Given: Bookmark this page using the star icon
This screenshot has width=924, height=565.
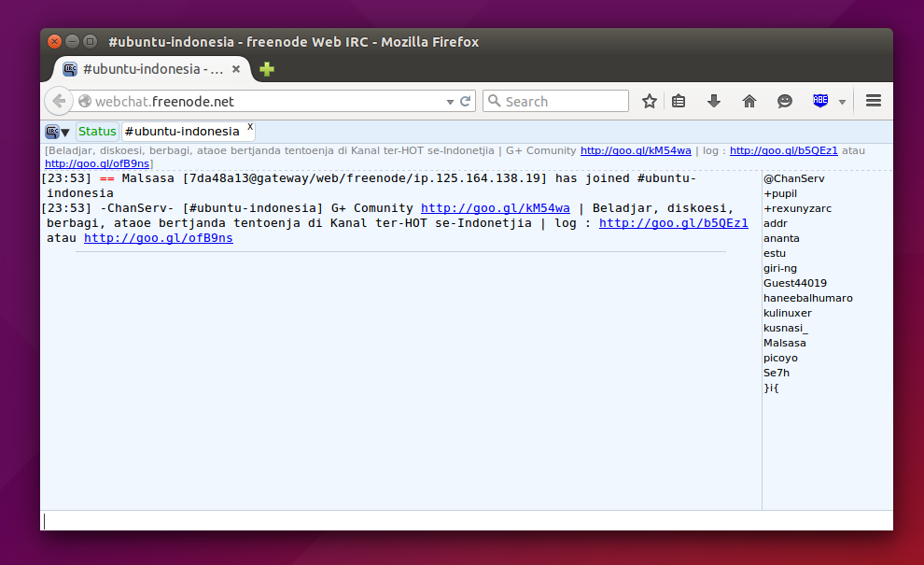Looking at the screenshot, I should pos(649,101).
